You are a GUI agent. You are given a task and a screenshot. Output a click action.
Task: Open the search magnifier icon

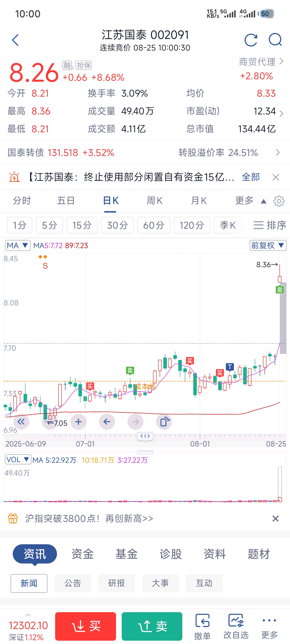[x=275, y=40]
